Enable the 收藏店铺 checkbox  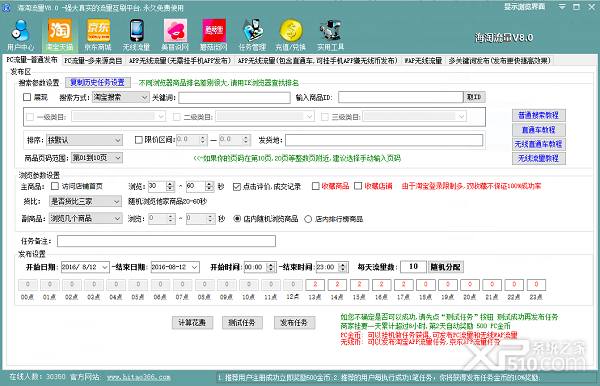tap(358, 186)
